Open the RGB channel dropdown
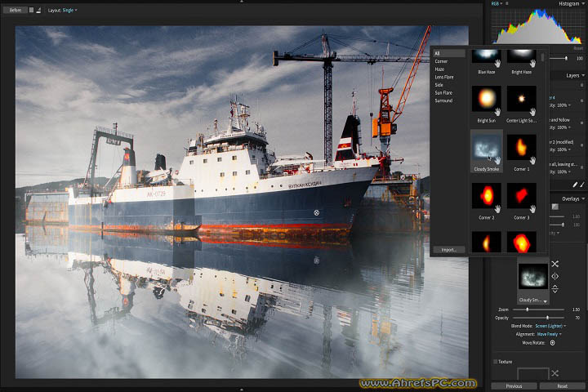 click(497, 3)
